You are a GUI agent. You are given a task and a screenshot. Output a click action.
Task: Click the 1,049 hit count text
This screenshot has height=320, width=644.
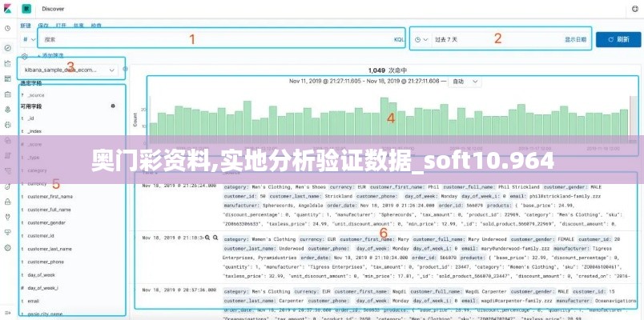376,70
